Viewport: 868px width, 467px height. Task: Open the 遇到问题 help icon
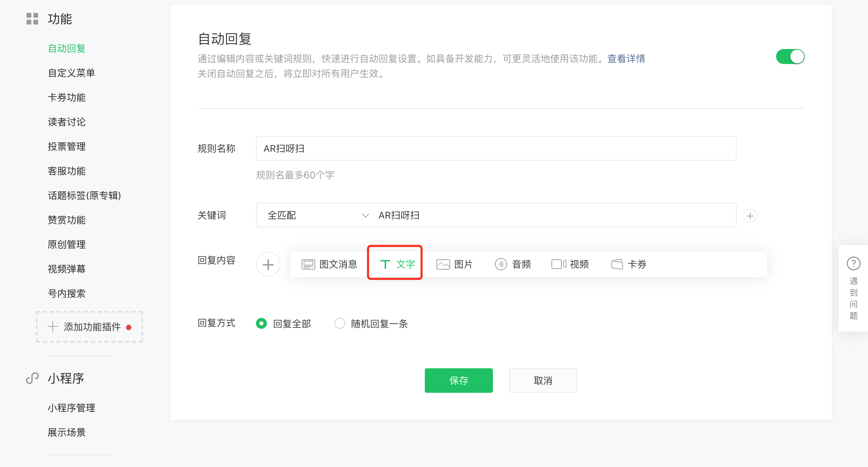(x=853, y=264)
